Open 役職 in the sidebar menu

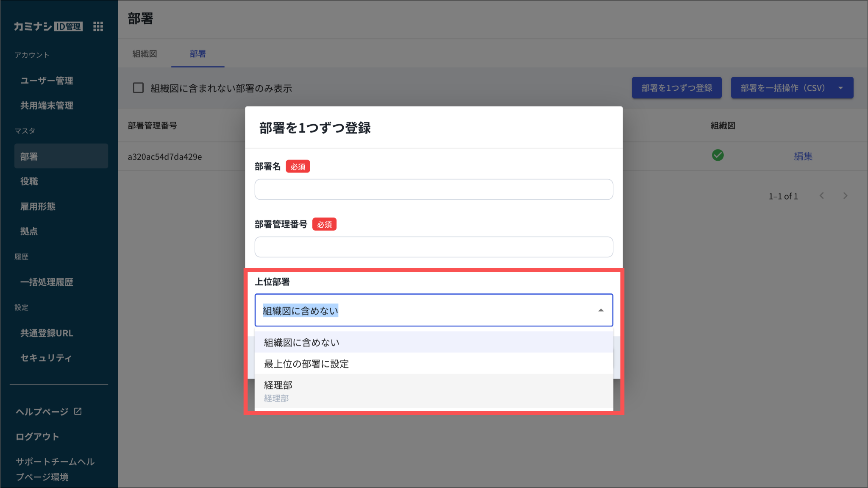click(29, 181)
